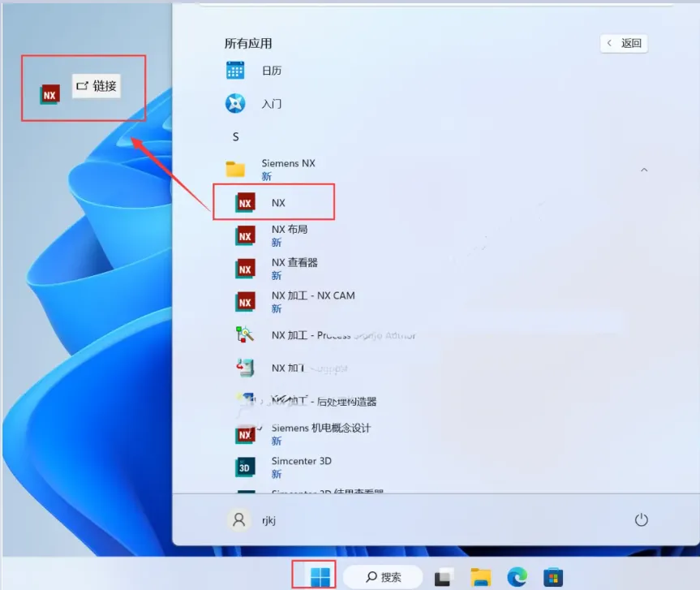The width and height of the screenshot is (700, 590).
Task: Launch Microsoft Edge from taskbar
Action: (x=517, y=577)
